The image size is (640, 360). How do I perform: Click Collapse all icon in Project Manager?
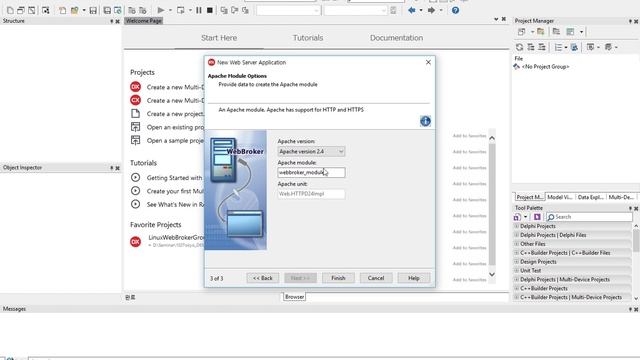coord(542,47)
